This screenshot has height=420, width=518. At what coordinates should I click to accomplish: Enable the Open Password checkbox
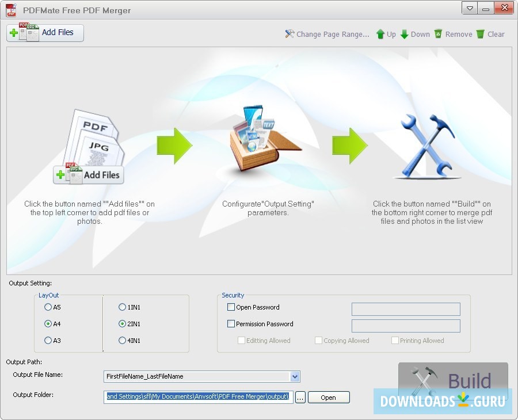pyautogui.click(x=231, y=307)
